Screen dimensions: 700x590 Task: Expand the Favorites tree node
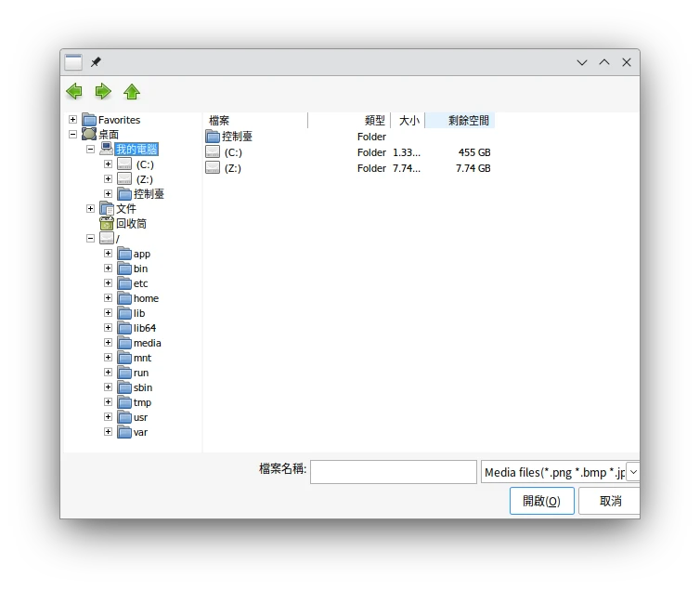point(73,120)
